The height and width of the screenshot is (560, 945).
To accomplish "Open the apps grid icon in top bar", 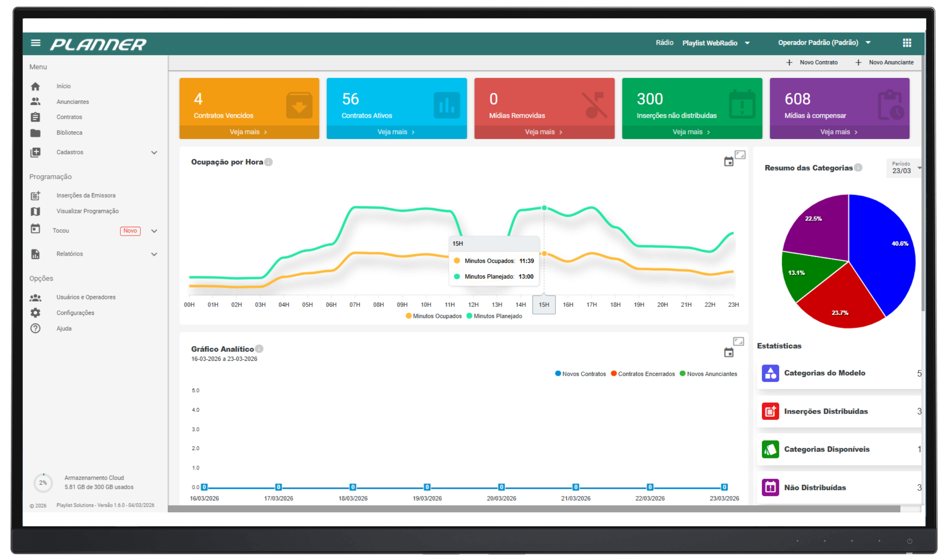I will 907,43.
